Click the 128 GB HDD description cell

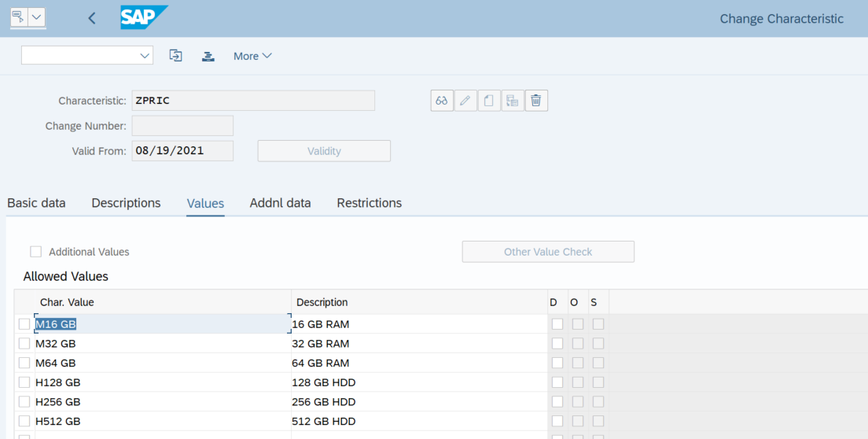click(419, 382)
